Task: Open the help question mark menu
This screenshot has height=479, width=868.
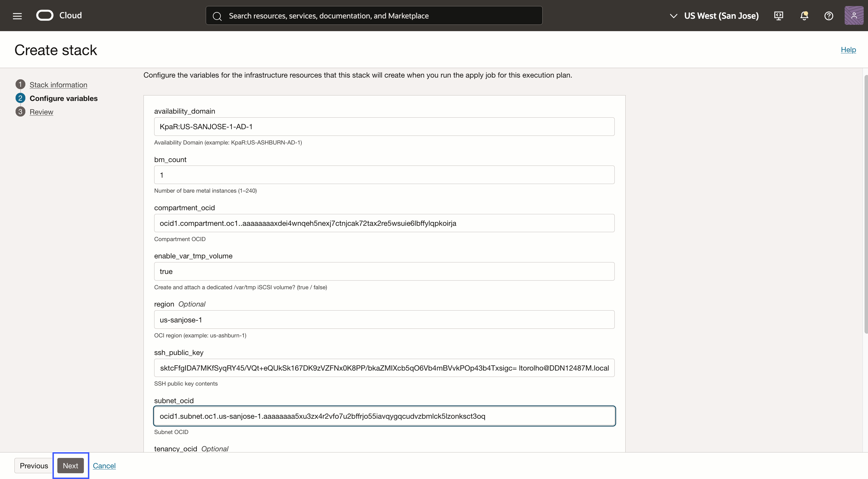Action: [x=829, y=16]
